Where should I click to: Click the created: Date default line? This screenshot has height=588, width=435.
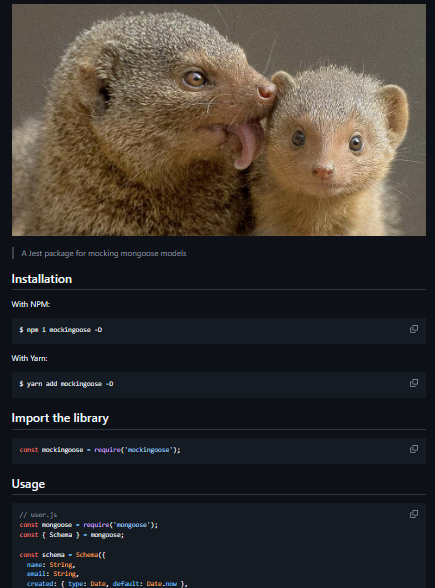coord(107,584)
